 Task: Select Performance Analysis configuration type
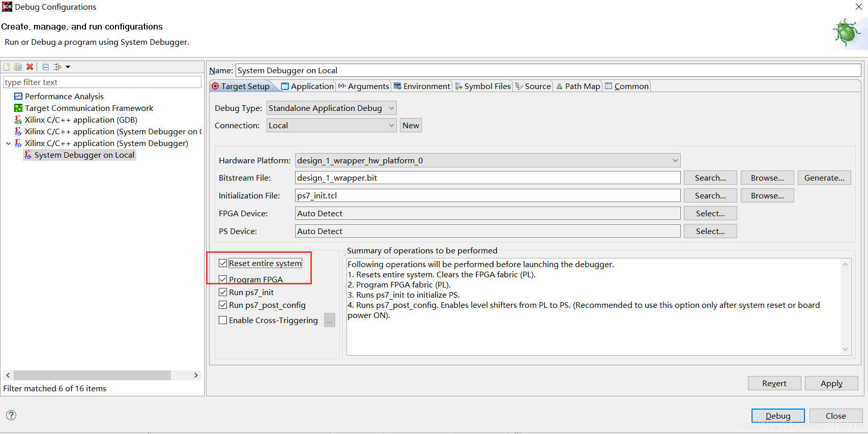click(x=64, y=96)
